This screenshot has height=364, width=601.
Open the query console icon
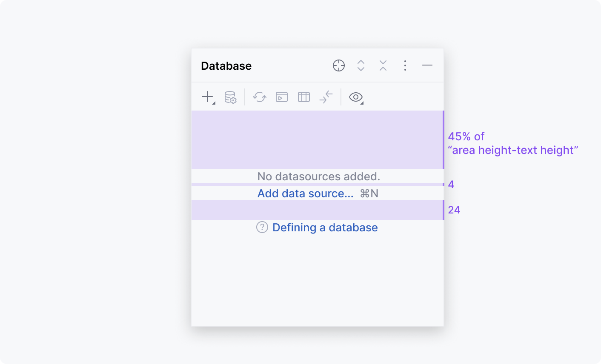pyautogui.click(x=282, y=97)
